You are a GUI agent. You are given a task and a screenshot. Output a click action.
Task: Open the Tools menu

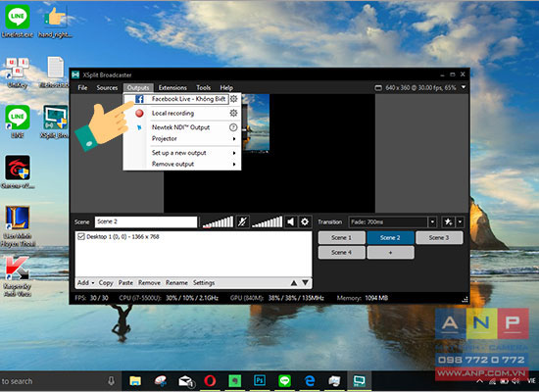pos(203,87)
